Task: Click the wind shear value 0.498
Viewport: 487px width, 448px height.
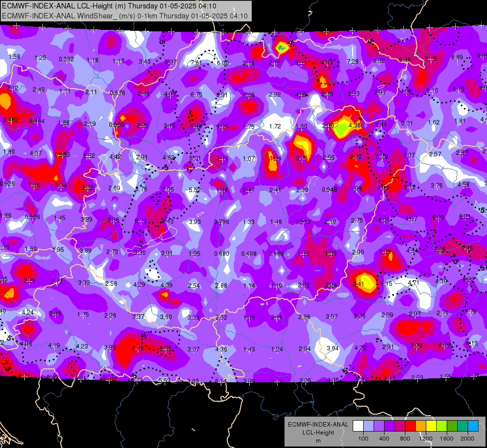Action: (x=249, y=254)
